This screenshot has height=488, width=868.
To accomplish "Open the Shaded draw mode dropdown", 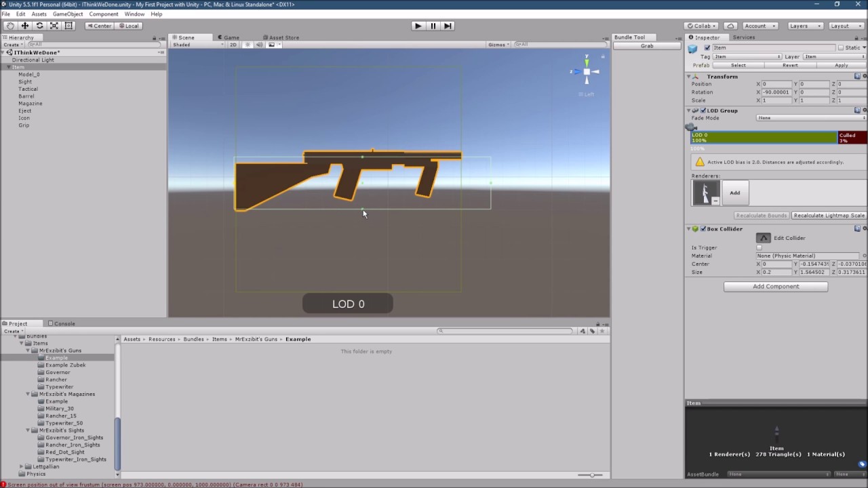I will pyautogui.click(x=197, y=45).
